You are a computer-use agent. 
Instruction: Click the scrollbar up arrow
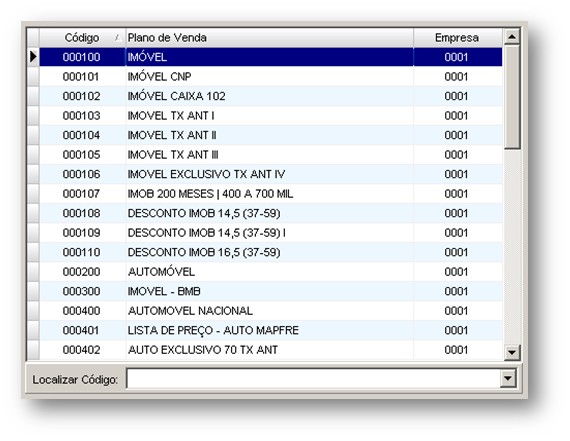click(512, 37)
